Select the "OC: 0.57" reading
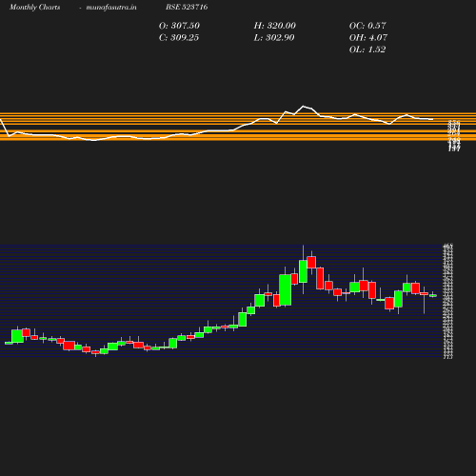476x476 pixels. [x=367, y=26]
